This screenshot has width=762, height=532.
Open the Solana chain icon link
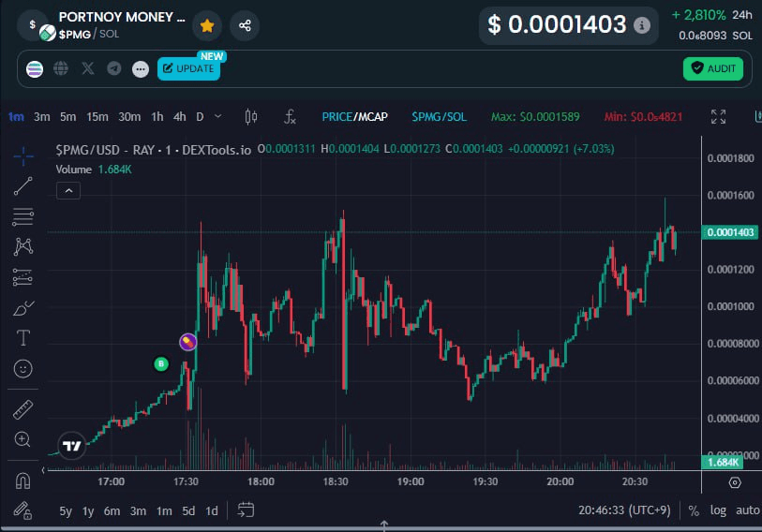(x=35, y=69)
